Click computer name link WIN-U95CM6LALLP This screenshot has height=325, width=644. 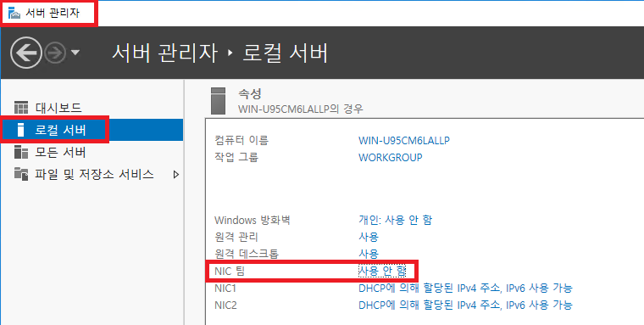[404, 140]
